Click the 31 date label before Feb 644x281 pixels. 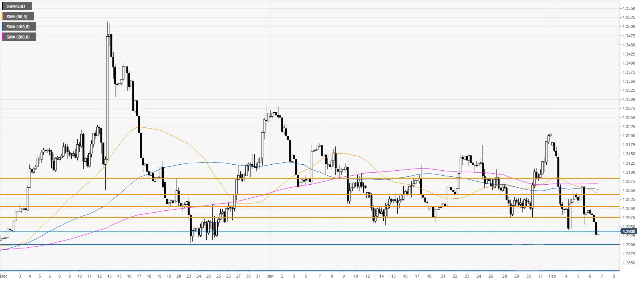click(x=540, y=276)
